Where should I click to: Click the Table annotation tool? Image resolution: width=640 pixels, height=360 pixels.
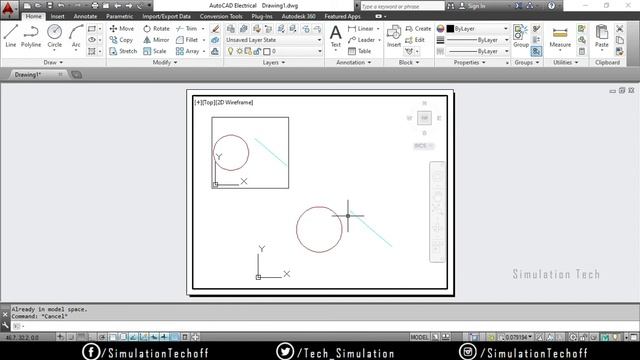360,51
